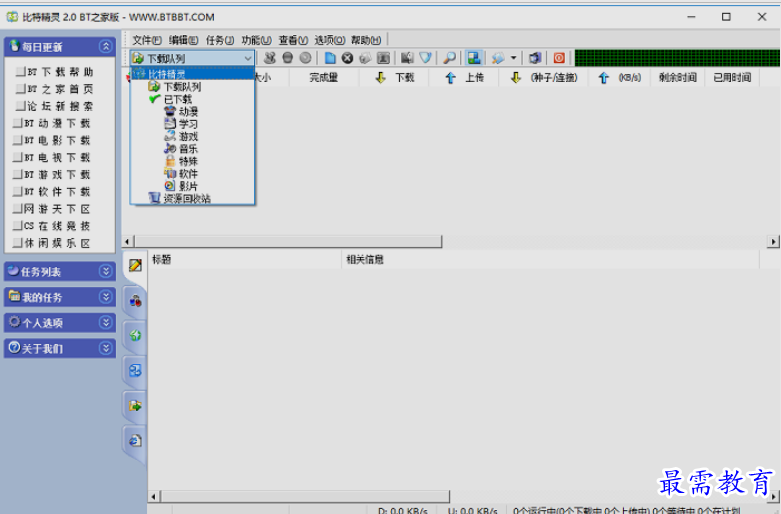Close the 下载队列 combo box dropdown arrow
This screenshot has width=781, height=514.
coord(248,58)
